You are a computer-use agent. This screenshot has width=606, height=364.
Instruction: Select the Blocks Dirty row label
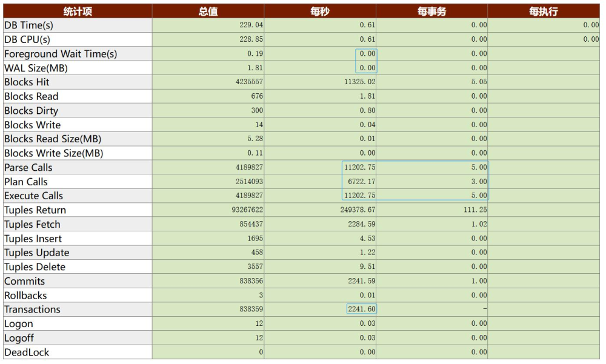[x=32, y=111]
